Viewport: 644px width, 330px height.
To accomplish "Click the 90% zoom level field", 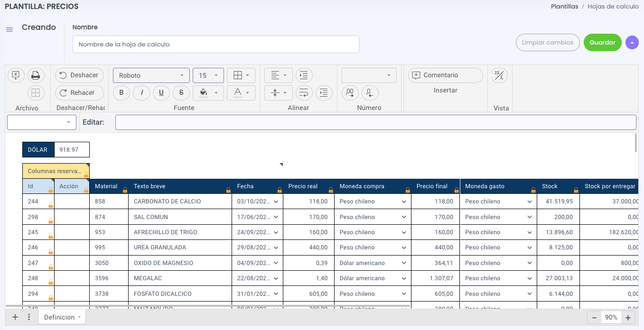I will [x=611, y=318].
